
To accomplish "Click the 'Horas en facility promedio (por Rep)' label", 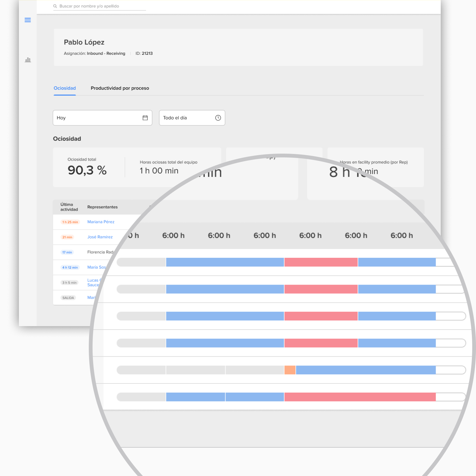I will pos(374,162).
